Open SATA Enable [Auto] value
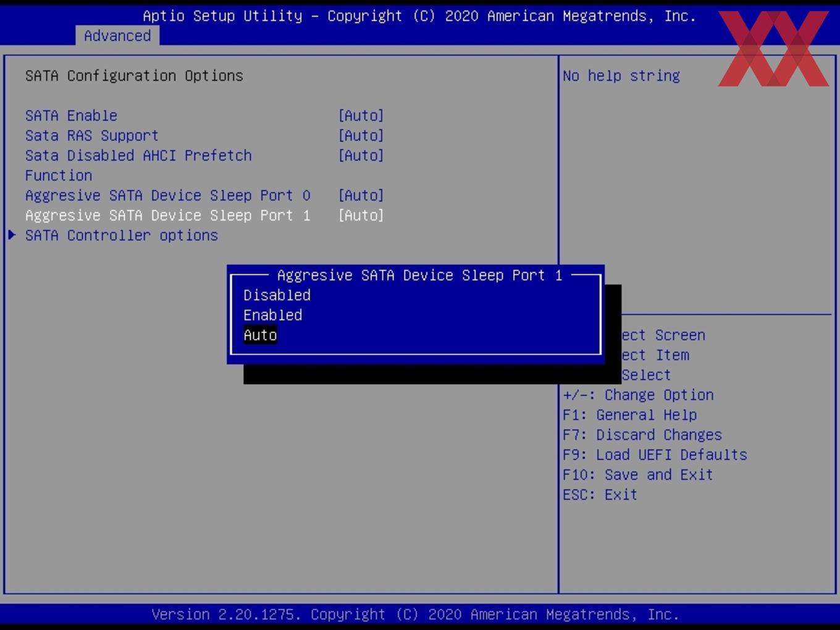Screen dimensions: 840x630 tap(361, 115)
